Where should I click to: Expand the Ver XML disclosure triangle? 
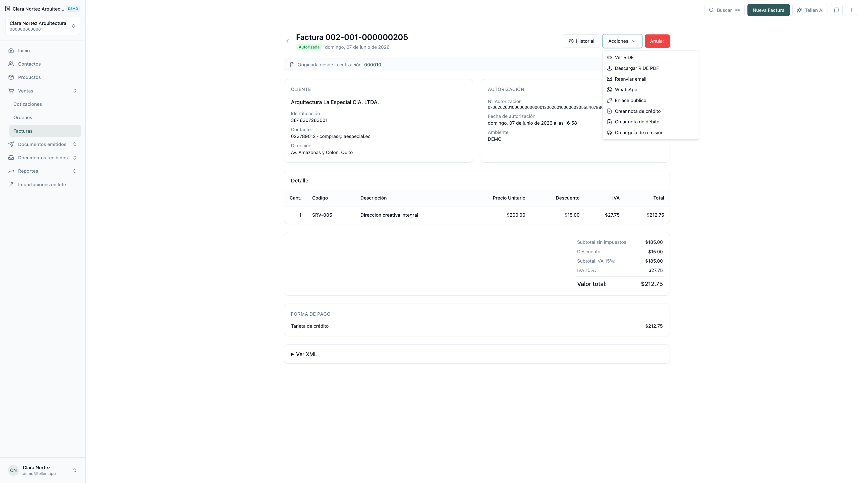292,354
